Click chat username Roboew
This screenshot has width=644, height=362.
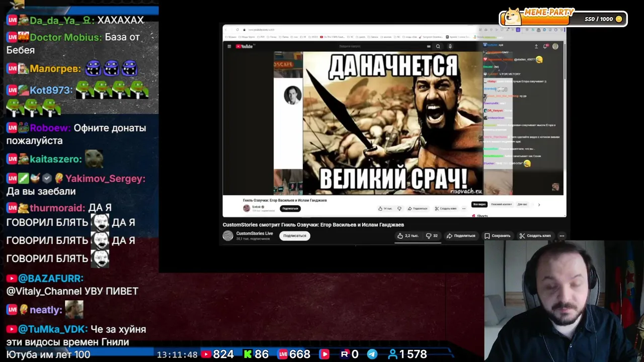pyautogui.click(x=50, y=128)
